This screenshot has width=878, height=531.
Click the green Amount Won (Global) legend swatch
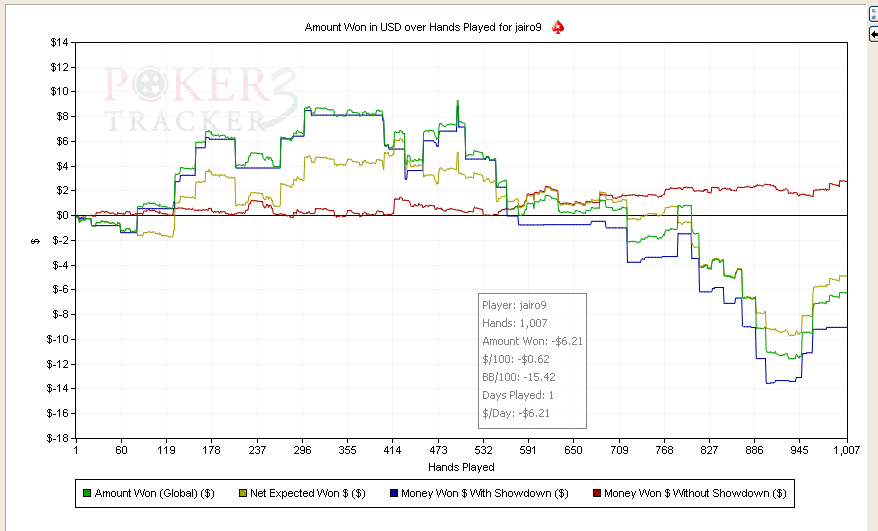point(87,493)
